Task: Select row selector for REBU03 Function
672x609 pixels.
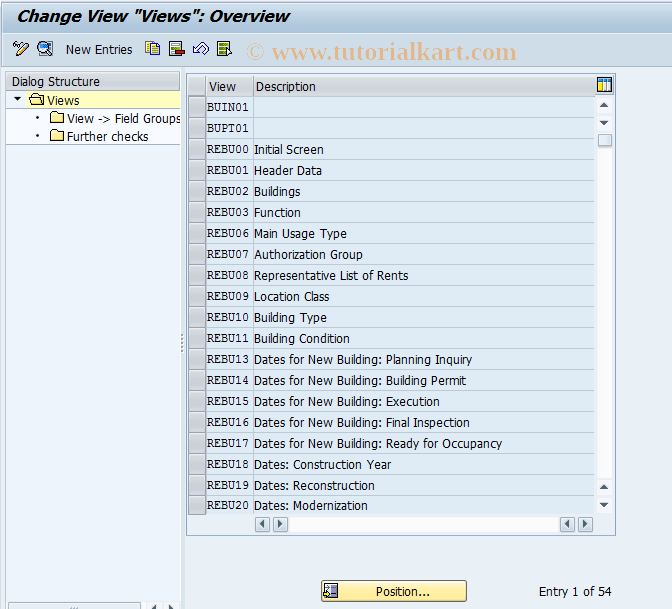Action: coord(197,212)
